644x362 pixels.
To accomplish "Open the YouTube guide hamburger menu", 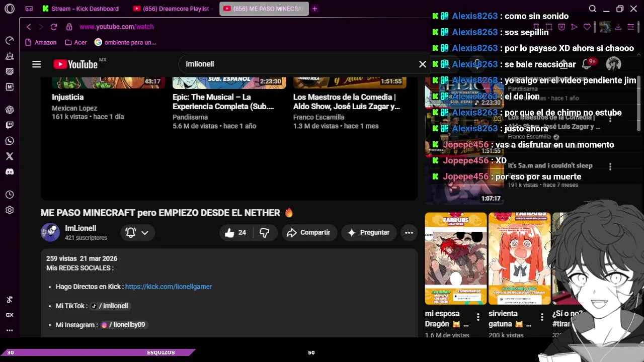I will point(36,64).
